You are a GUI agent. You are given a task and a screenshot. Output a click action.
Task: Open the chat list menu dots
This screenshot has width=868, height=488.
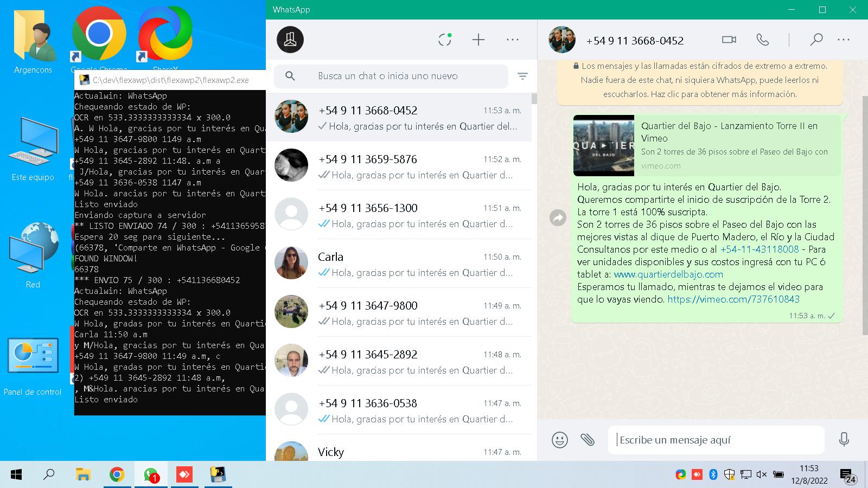pyautogui.click(x=512, y=40)
